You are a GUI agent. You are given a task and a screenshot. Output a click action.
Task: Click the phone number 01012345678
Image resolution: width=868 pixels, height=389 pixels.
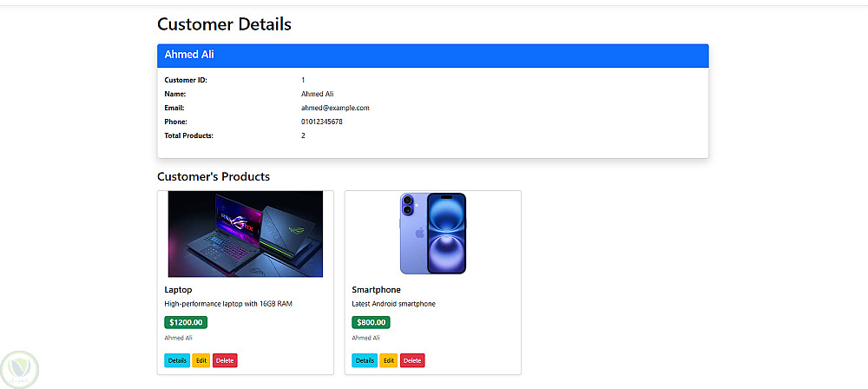tap(322, 122)
